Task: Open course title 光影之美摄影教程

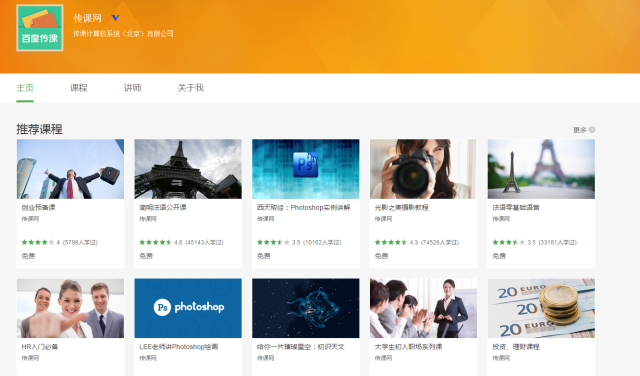Action: pos(402,207)
